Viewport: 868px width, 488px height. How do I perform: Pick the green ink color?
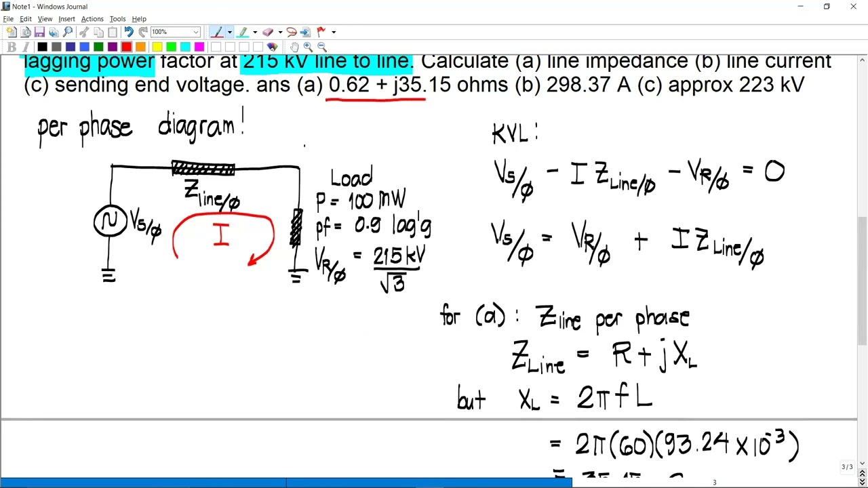pos(98,47)
